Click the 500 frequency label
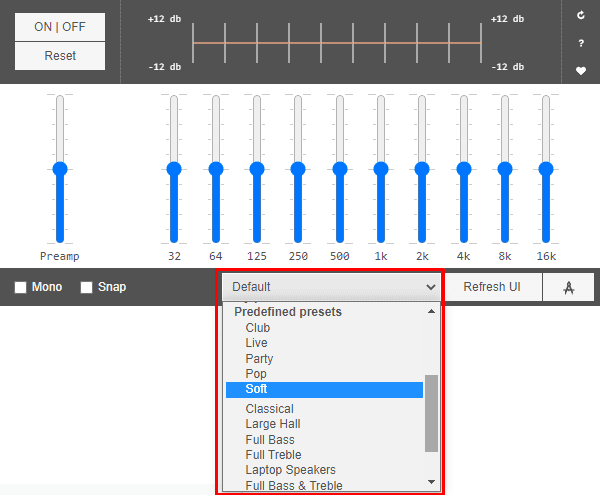This screenshot has width=600, height=495. click(340, 256)
